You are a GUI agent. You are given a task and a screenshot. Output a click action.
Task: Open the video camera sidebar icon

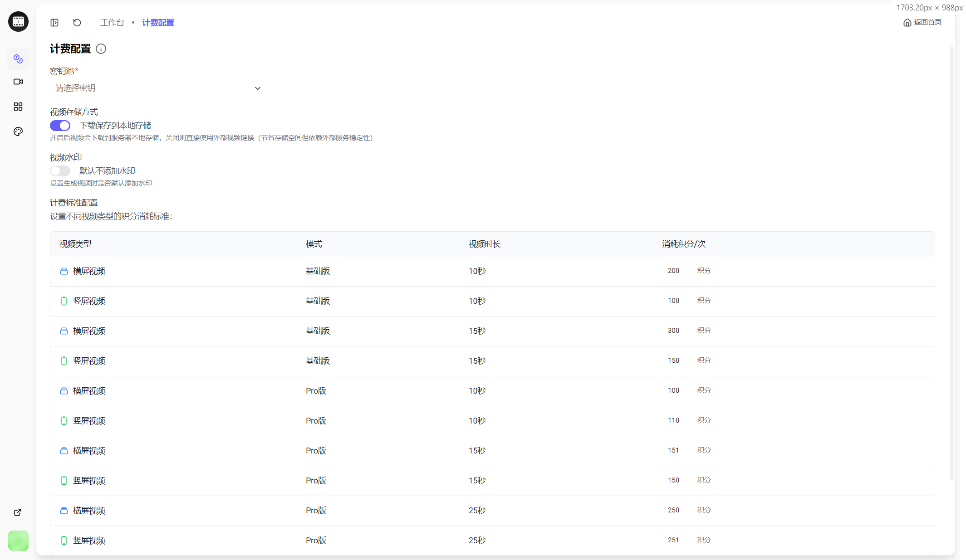tap(18, 82)
